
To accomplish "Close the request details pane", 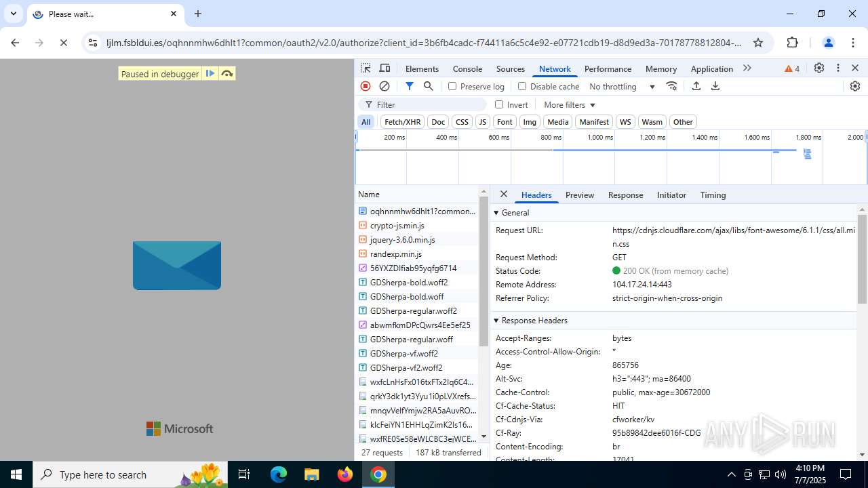I will (x=504, y=194).
